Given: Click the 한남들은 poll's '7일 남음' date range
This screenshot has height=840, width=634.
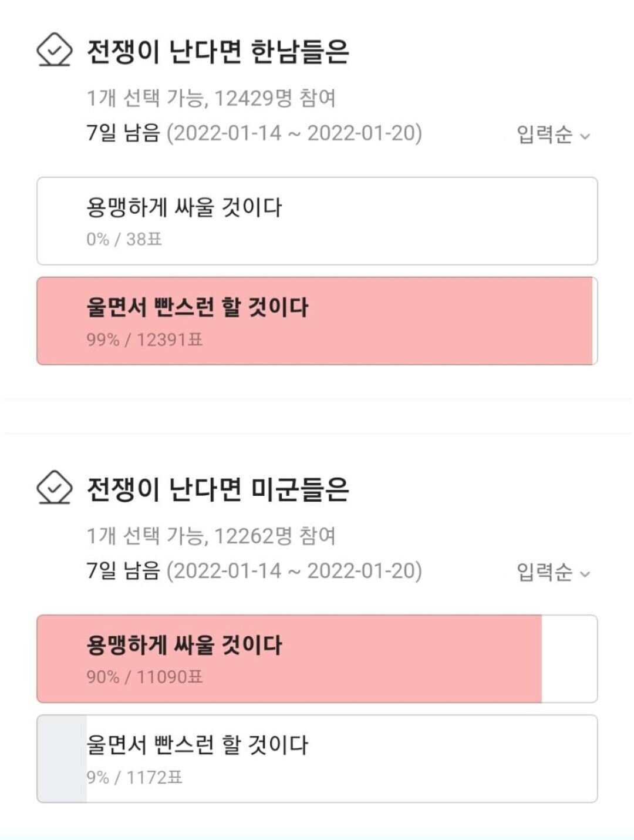Looking at the screenshot, I should pos(254,133).
